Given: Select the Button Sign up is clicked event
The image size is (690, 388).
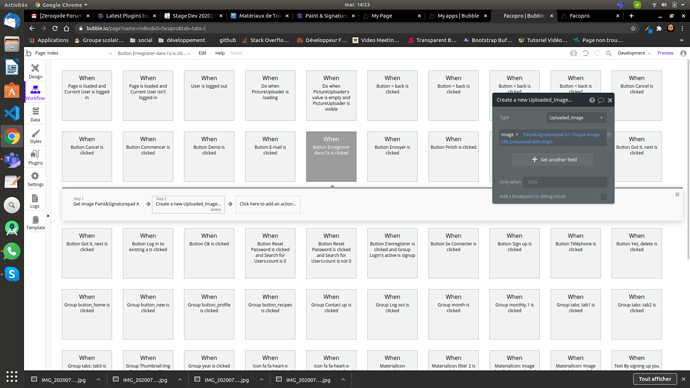Looking at the screenshot, I should (514, 253).
